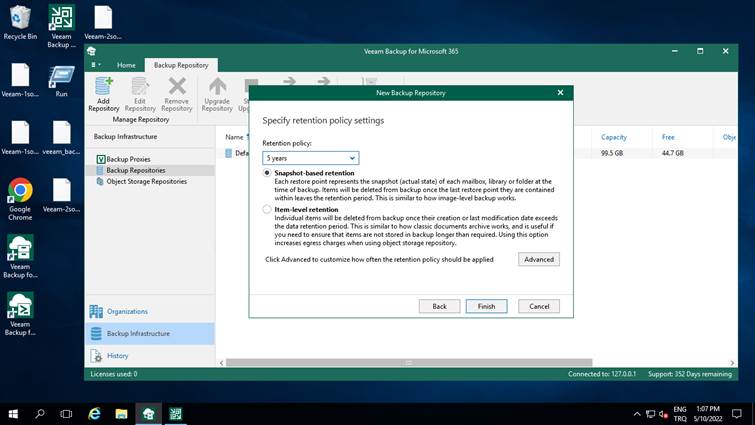Open the notification center icon

737,414
